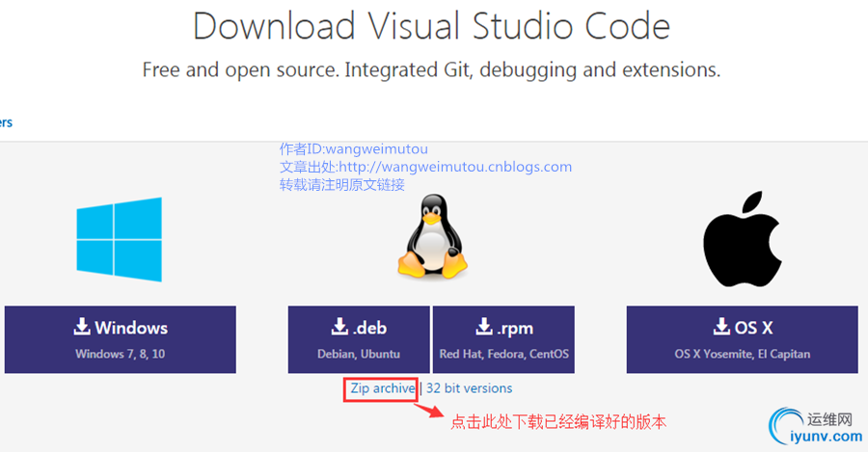Click the Download Visual Studio Code heading
868x452 pixels.
(x=432, y=26)
